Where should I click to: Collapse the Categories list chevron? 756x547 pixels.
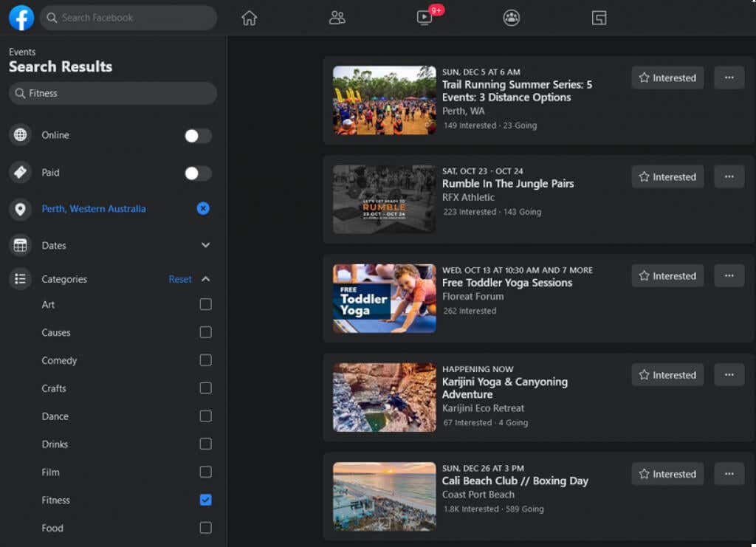click(205, 279)
